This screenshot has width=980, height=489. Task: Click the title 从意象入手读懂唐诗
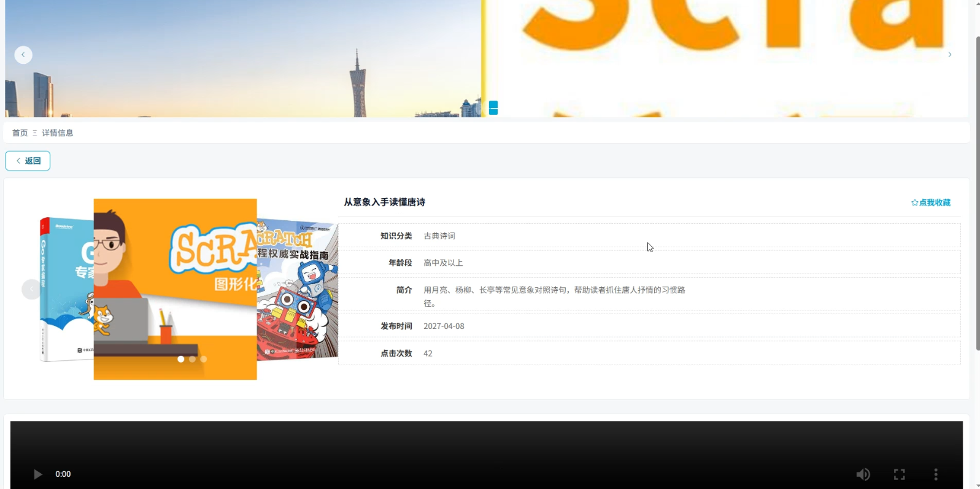pyautogui.click(x=385, y=202)
